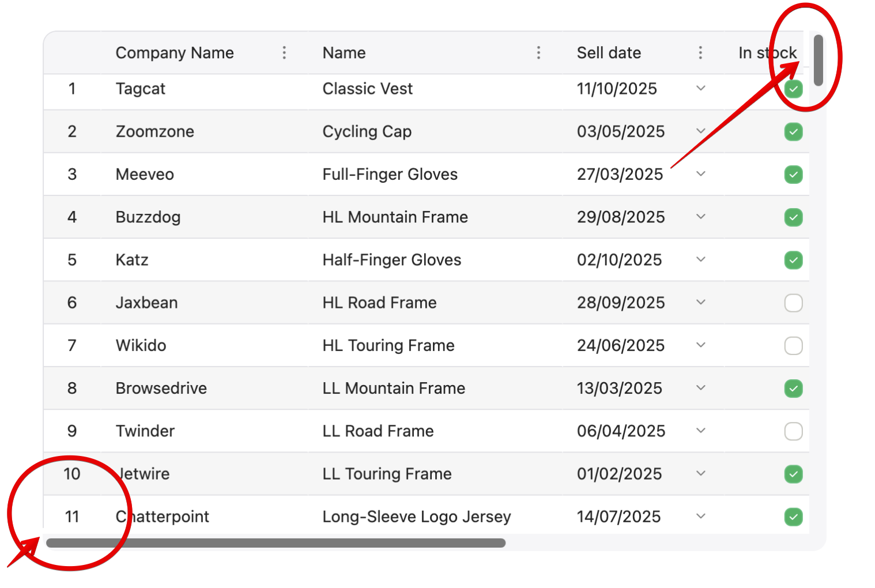875x588 pixels.
Task: Select the Meeveo company cell
Action: (205, 174)
